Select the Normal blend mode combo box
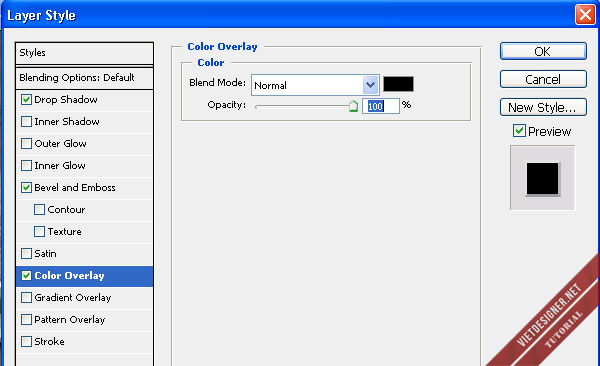This screenshot has height=366, width=600. tap(315, 85)
